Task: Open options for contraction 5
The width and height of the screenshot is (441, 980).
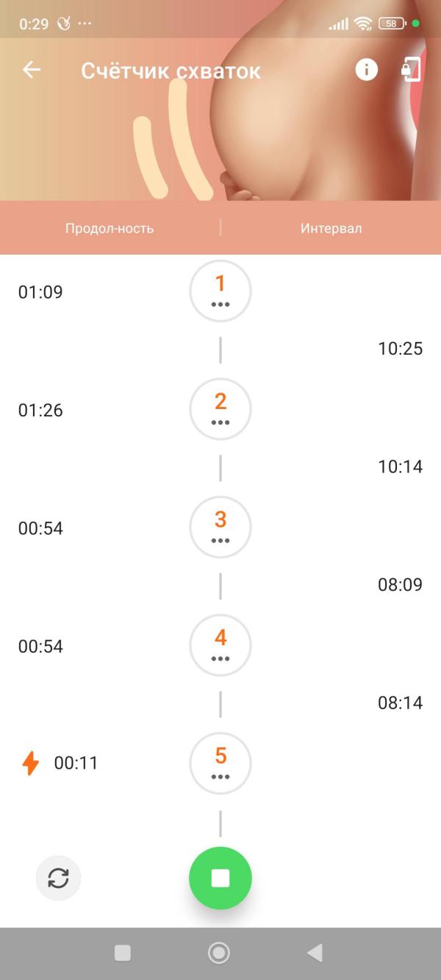Action: coord(220,763)
